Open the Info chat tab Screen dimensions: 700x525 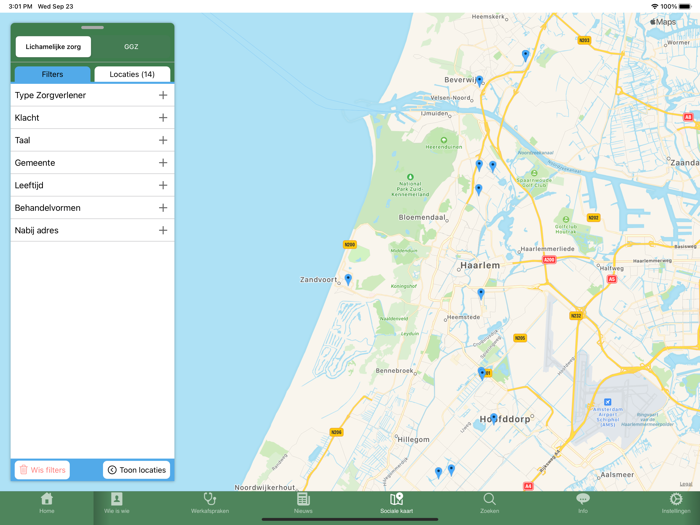point(583,504)
